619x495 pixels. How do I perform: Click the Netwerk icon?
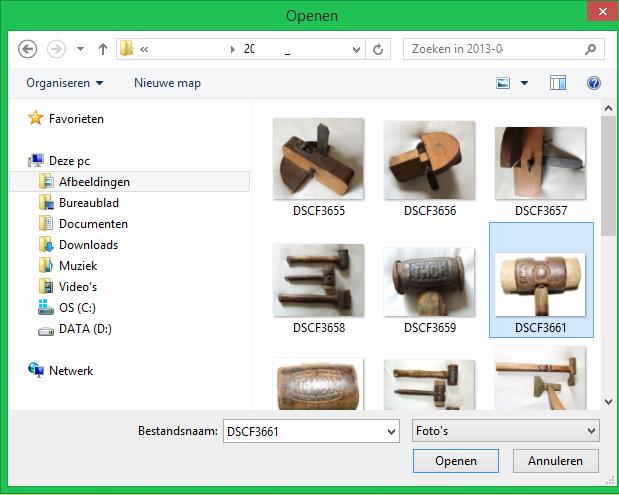tap(36, 370)
